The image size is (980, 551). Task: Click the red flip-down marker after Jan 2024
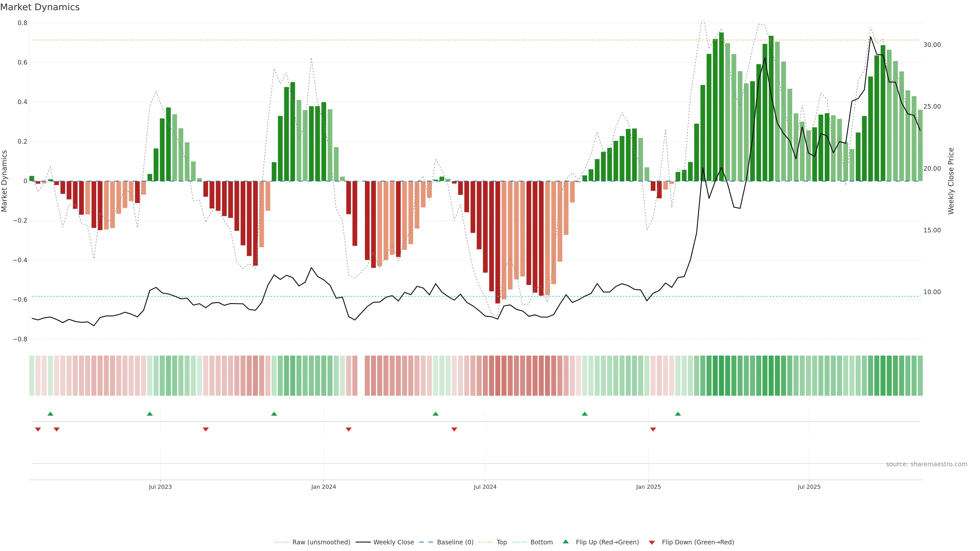[x=348, y=429]
